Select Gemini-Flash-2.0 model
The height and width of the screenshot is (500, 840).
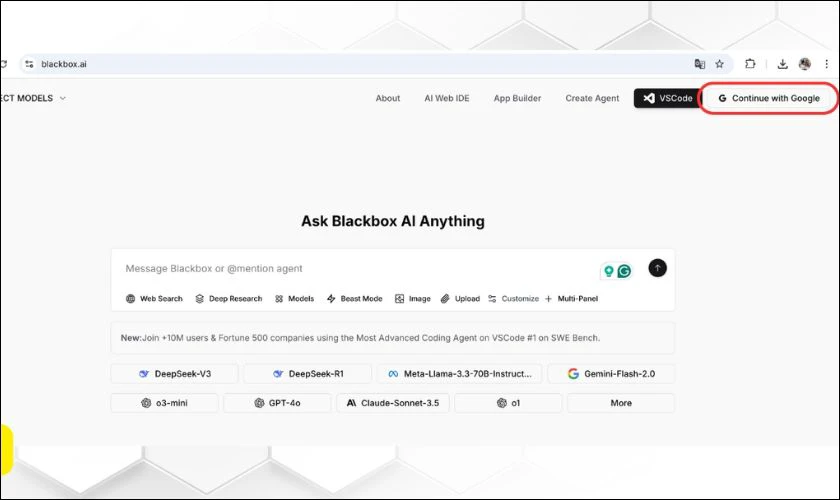611,374
